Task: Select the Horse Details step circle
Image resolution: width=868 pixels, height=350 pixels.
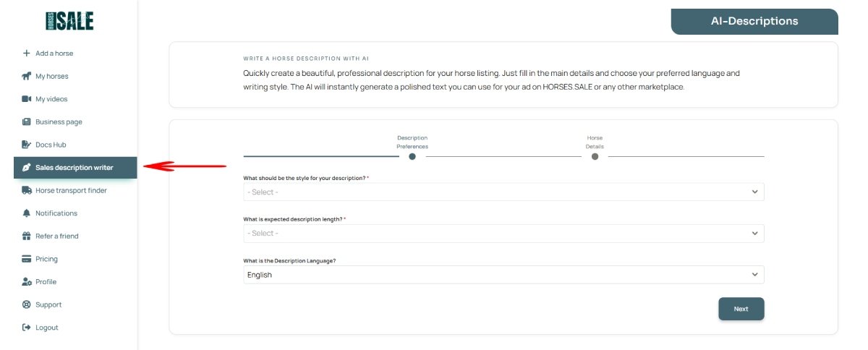Action: pyautogui.click(x=595, y=156)
